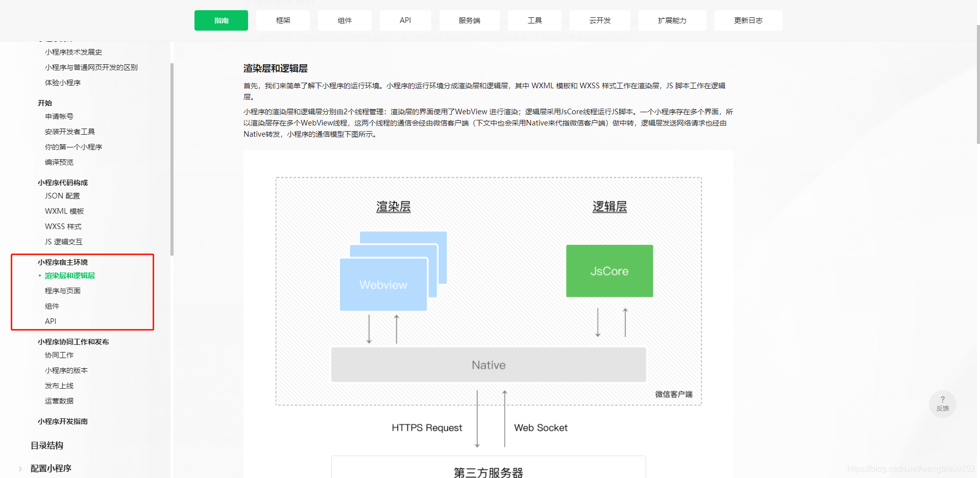Screen dimensions: 980x478
Task: Click the Webview box in diagram
Action: pyautogui.click(x=383, y=285)
